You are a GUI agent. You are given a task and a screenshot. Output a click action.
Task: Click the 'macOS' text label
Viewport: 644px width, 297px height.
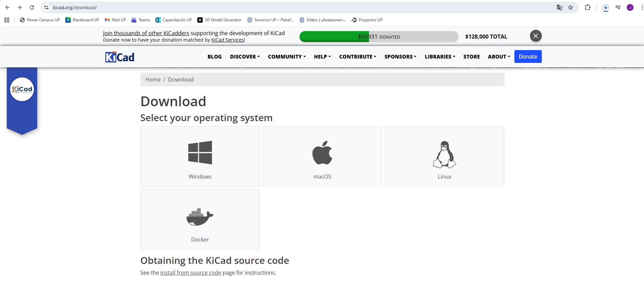click(322, 177)
